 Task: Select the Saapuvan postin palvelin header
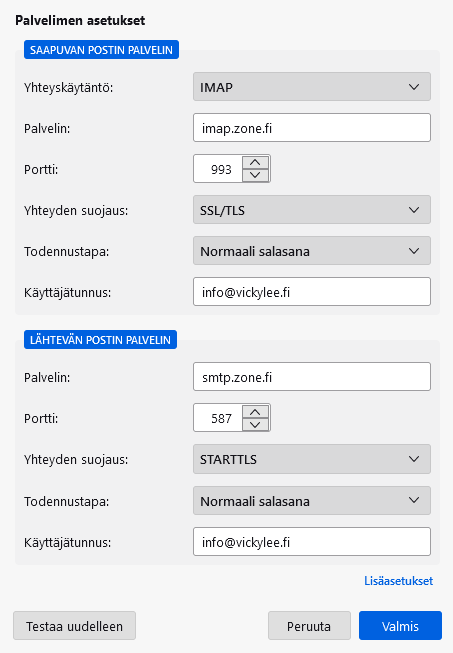click(x=101, y=50)
